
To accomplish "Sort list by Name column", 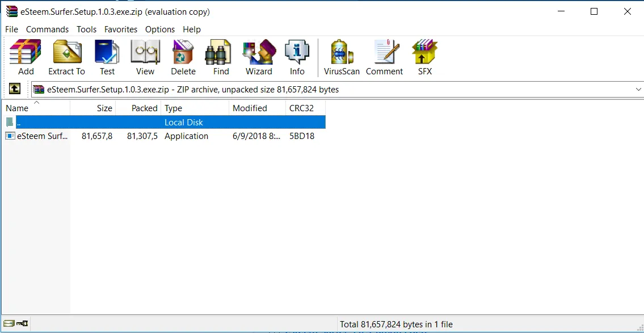I will tap(36, 108).
